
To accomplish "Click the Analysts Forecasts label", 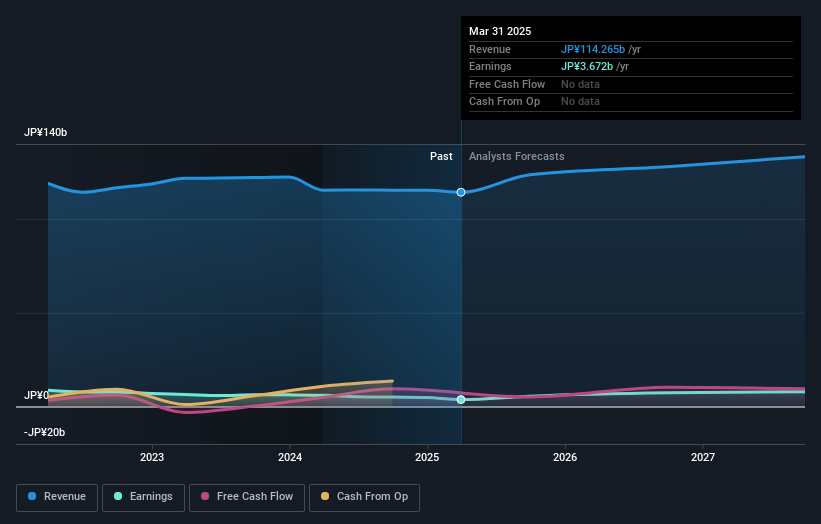I will tap(517, 157).
